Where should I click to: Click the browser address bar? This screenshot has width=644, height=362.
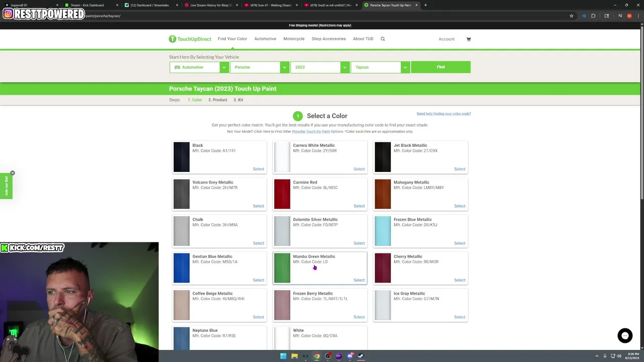[x=322, y=16]
